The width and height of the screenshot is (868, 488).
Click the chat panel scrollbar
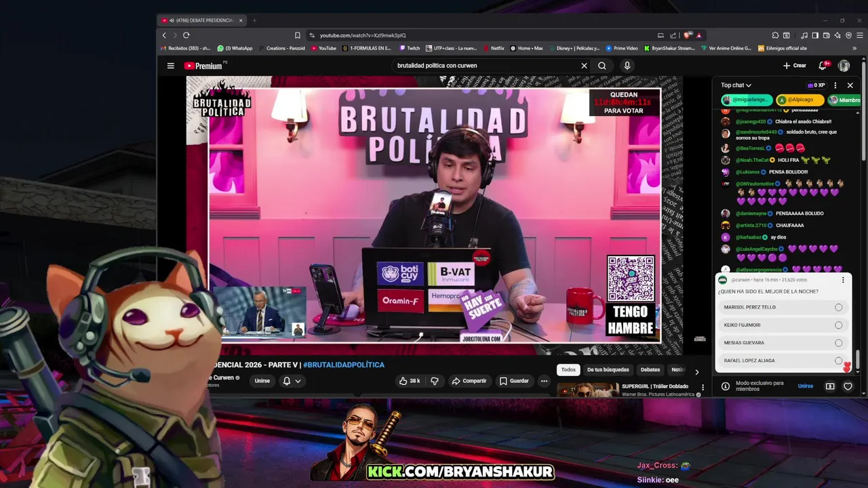pos(858,359)
